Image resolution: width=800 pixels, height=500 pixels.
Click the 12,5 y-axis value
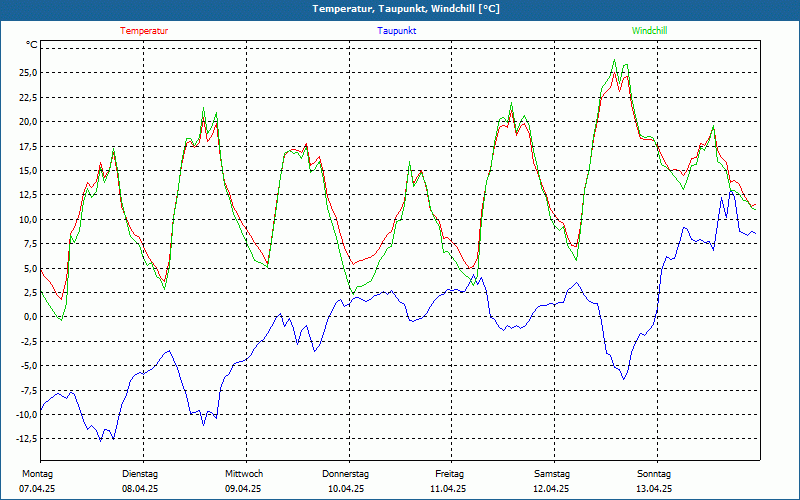pyautogui.click(x=27, y=194)
